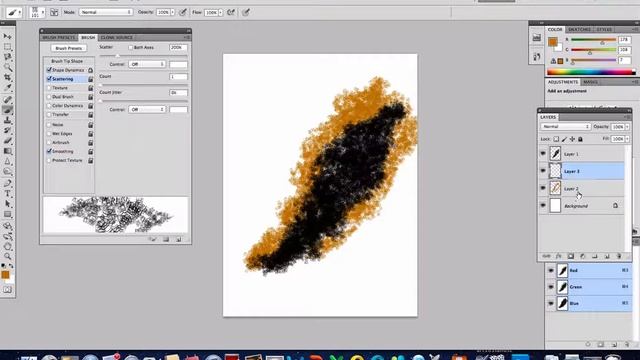Select the Rectangle shape tool
This screenshot has height=360, width=640.
7,214
